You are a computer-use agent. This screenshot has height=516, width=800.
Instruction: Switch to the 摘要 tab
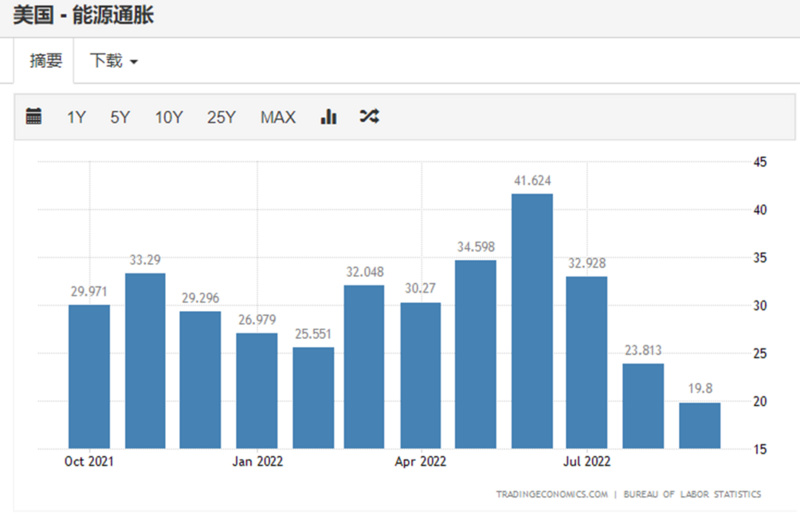coord(46,61)
